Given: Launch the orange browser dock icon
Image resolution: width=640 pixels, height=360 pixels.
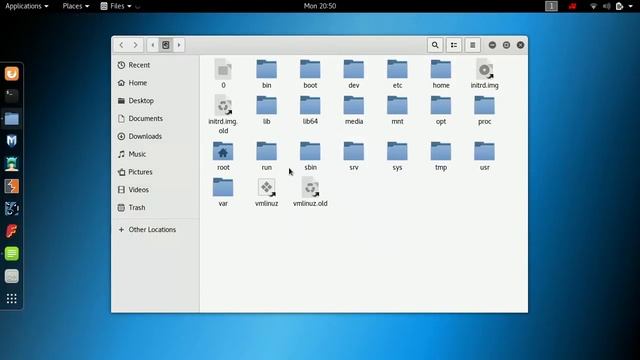Looking at the screenshot, I should (12, 73).
